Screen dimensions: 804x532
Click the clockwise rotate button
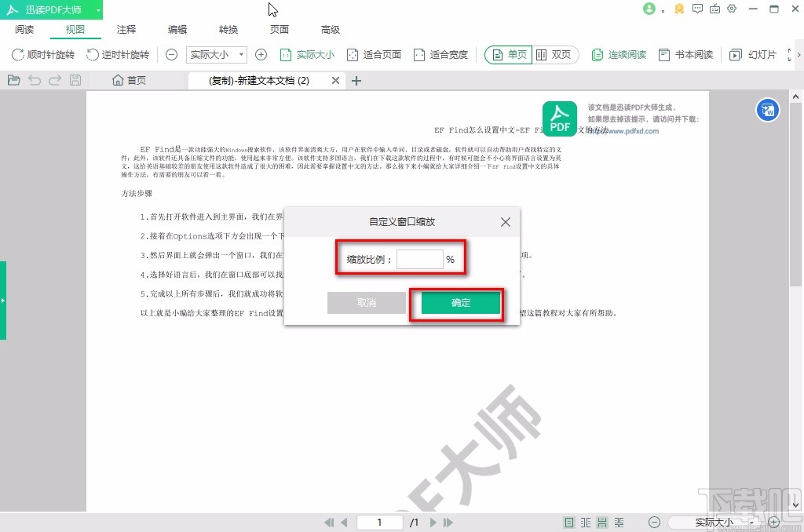click(x=43, y=54)
